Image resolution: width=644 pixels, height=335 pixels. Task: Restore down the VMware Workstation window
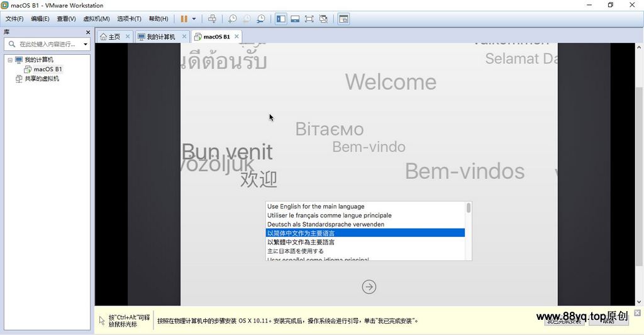click(610, 5)
